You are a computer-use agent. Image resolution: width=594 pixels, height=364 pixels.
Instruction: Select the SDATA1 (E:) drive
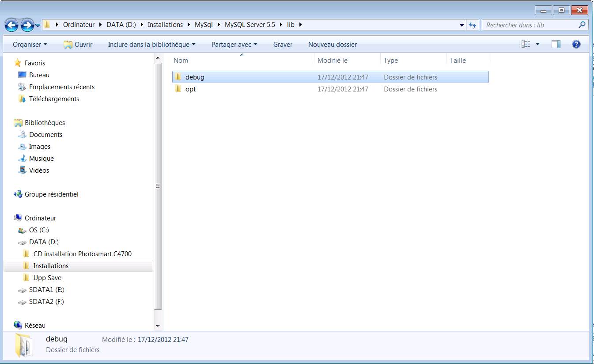click(x=46, y=290)
